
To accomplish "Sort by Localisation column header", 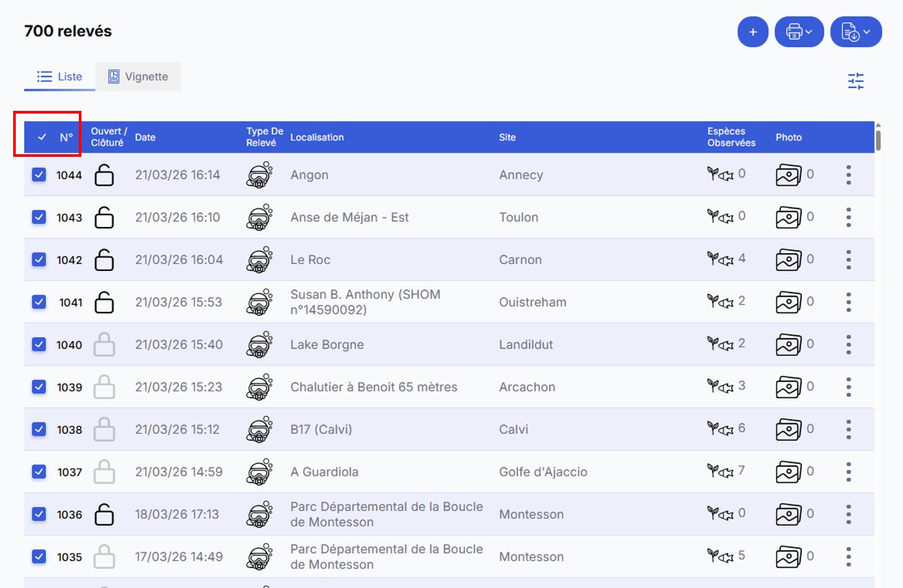I will coord(317,137).
